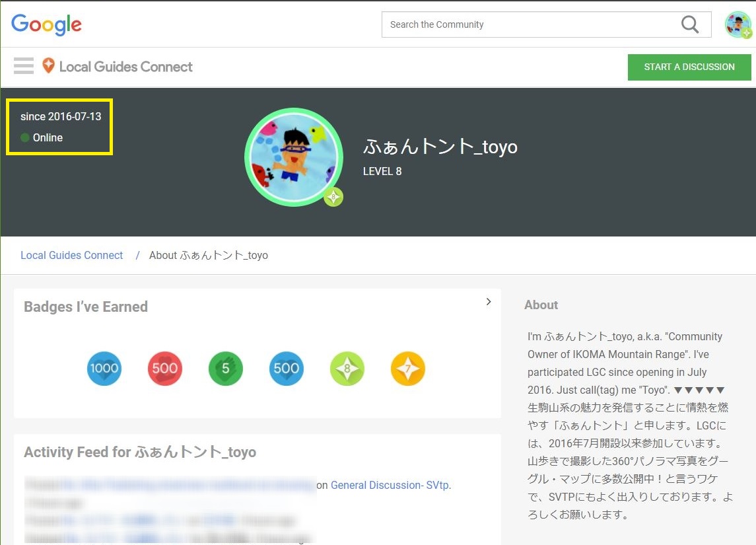Select the blue 500 badge
Screen dimensions: 756x545
point(287,369)
